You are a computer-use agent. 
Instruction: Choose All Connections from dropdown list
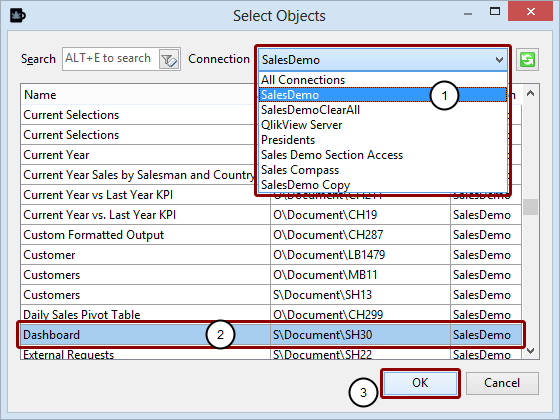[383, 80]
